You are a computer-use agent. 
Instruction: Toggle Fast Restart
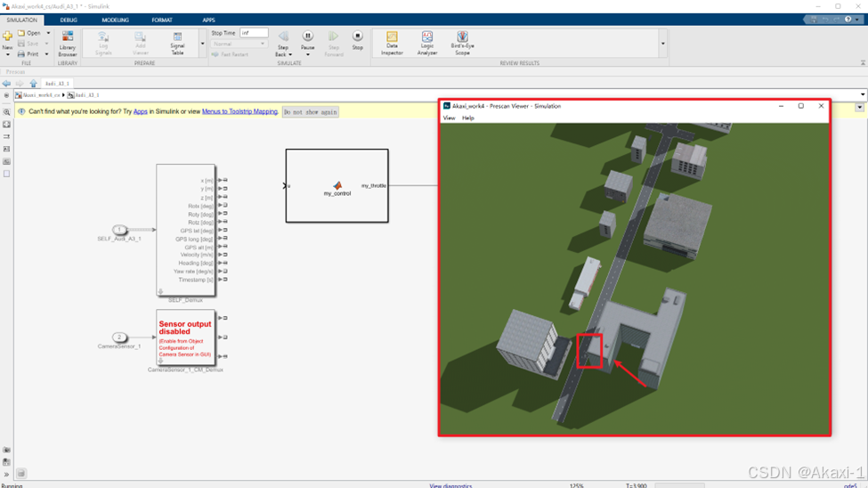[x=231, y=54]
